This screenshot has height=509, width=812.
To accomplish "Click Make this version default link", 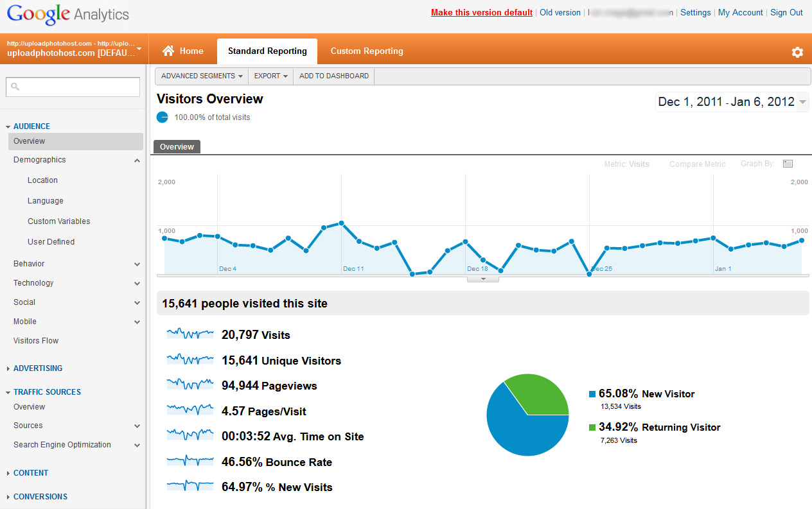I will tap(481, 13).
